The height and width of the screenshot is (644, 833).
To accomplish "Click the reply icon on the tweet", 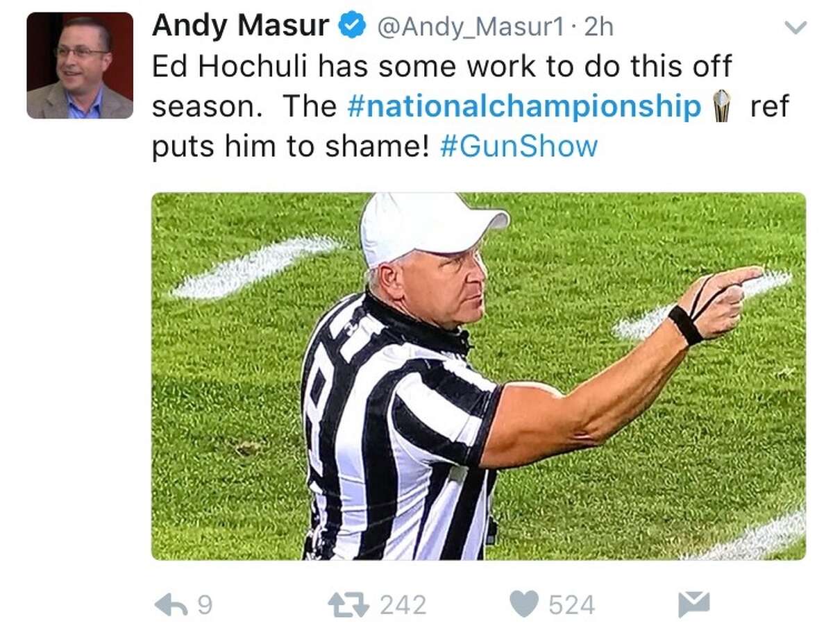I will 174,604.
